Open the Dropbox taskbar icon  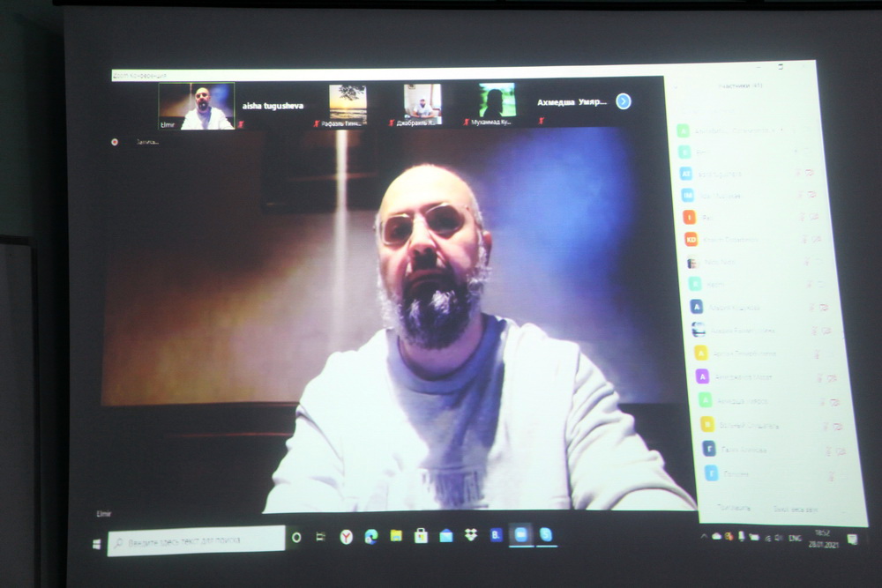(470, 535)
